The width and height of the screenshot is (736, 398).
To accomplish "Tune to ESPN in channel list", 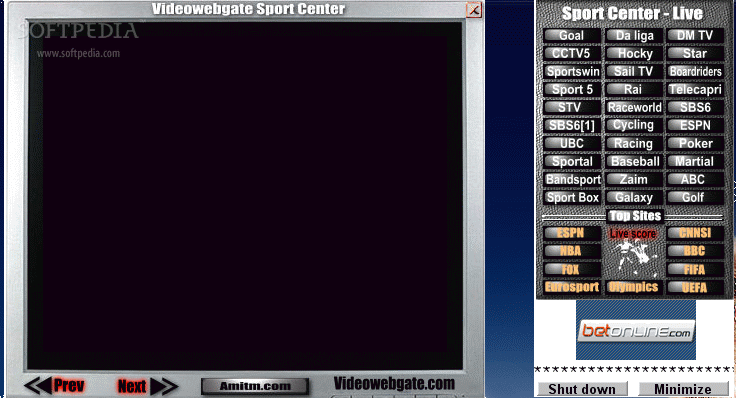I will click(695, 125).
